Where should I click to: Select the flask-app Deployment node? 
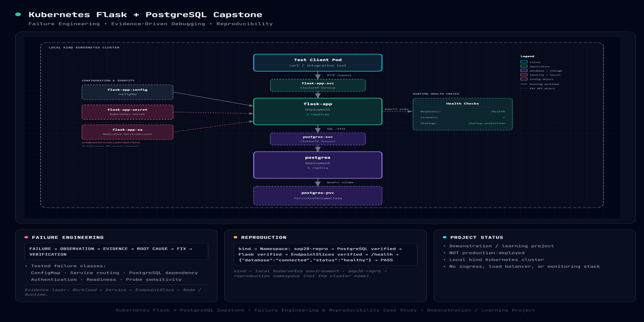(x=317, y=111)
